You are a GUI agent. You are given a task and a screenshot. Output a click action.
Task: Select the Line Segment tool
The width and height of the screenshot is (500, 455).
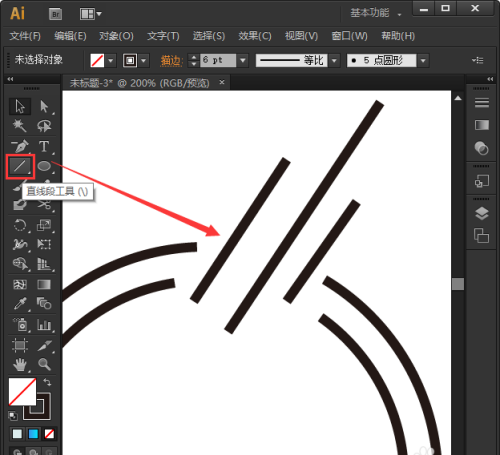pos(20,166)
